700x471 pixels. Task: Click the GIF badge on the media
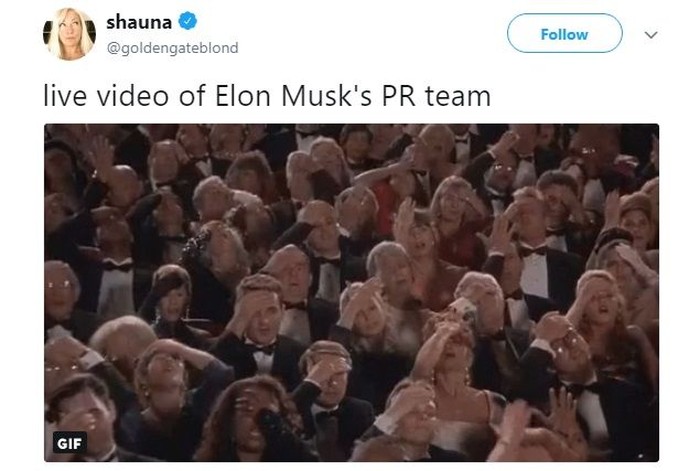click(x=70, y=443)
